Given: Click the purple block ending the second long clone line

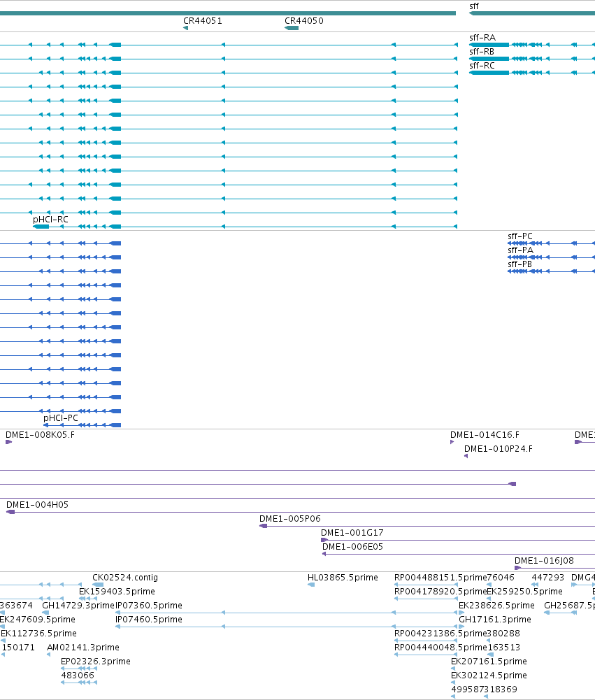Looking at the screenshot, I should click(x=513, y=484).
